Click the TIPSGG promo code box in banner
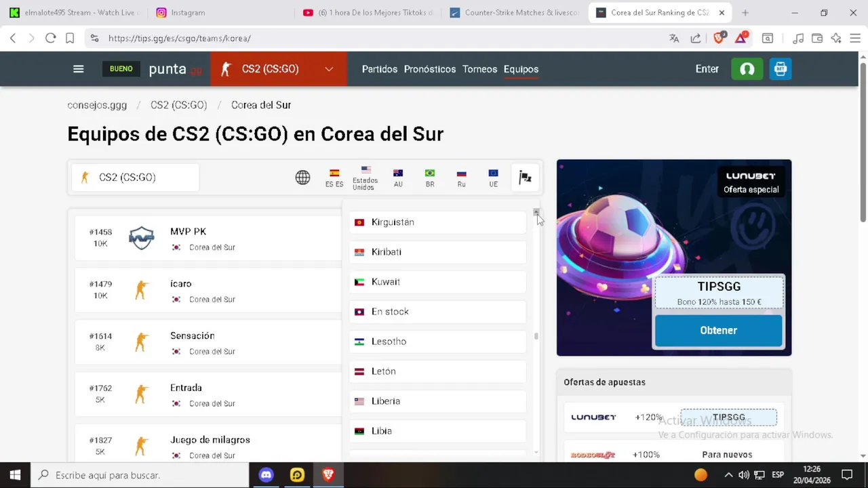Image resolution: width=868 pixels, height=488 pixels. pos(719,293)
